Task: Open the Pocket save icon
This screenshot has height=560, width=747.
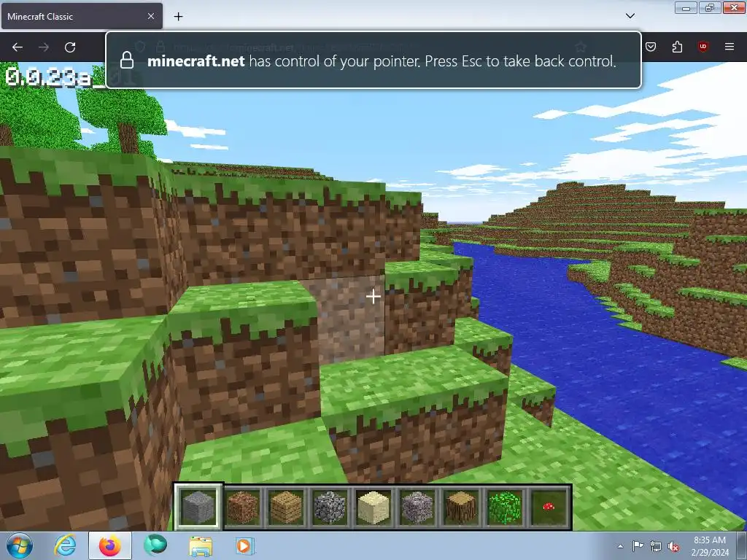Action: [651, 47]
